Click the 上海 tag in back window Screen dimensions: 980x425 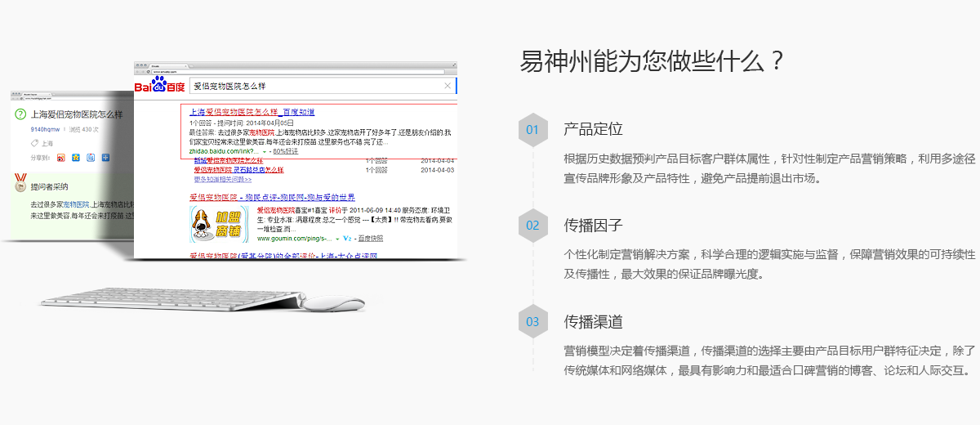[x=47, y=143]
